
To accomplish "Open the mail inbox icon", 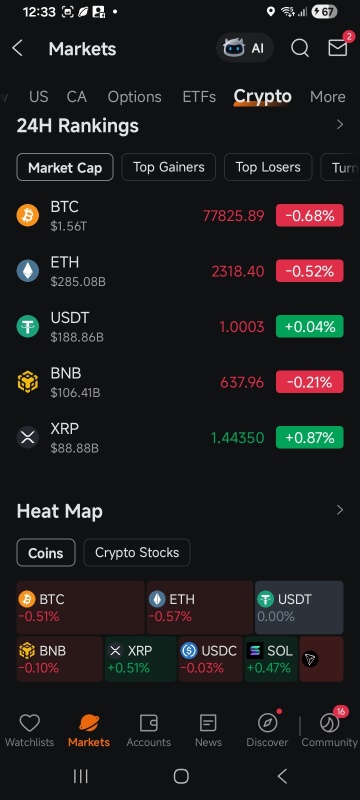I will [337, 48].
